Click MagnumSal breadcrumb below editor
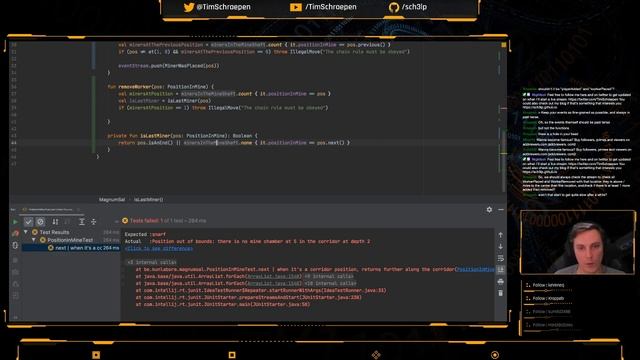 point(112,200)
